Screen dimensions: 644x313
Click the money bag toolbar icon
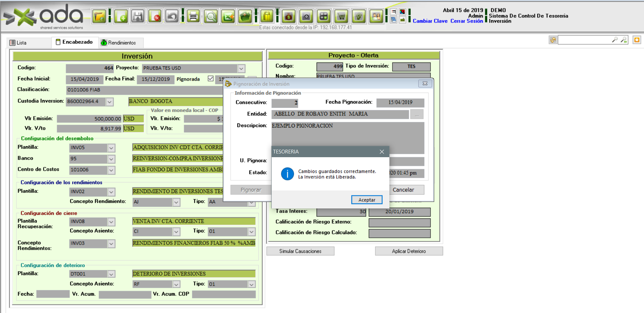289,16
